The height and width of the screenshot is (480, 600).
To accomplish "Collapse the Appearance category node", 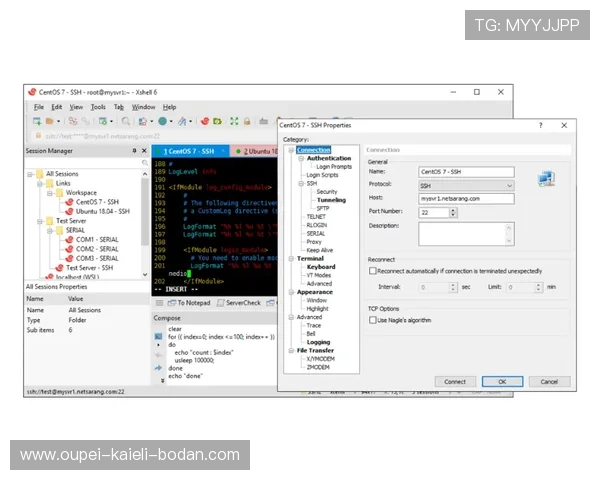I will 291,292.
